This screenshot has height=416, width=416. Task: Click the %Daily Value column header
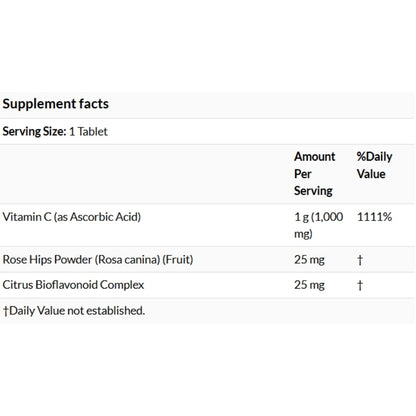click(x=374, y=165)
